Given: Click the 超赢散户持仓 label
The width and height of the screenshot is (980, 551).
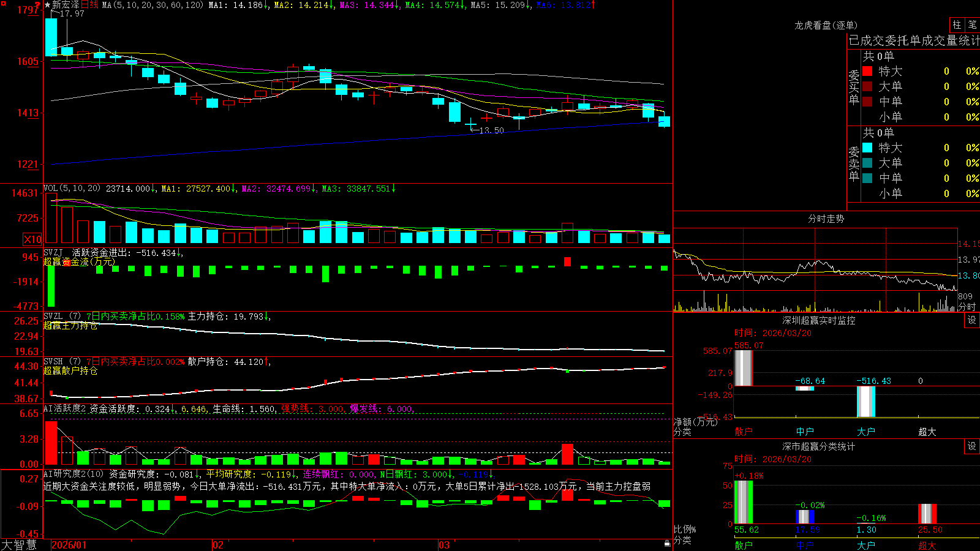Looking at the screenshot, I should point(70,371).
